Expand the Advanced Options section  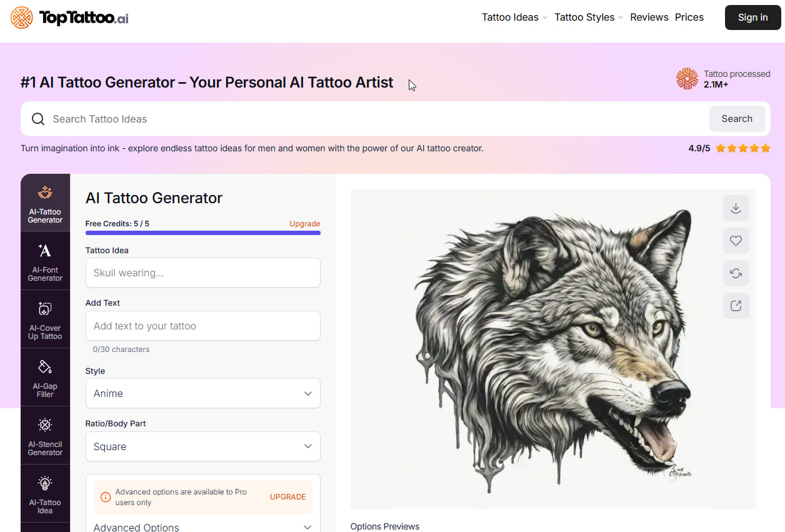(x=202, y=526)
